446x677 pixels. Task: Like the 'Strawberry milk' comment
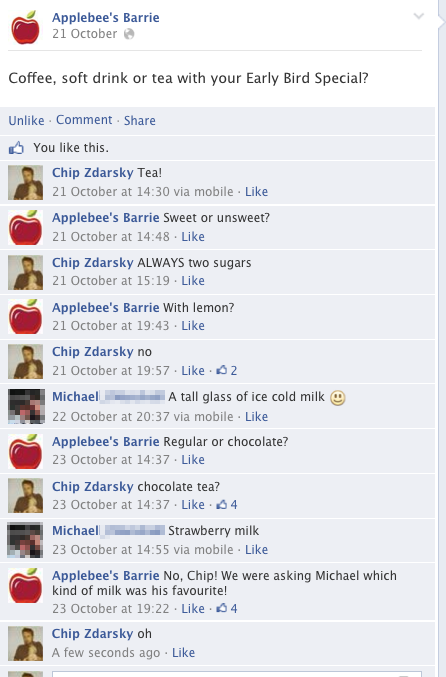click(256, 549)
